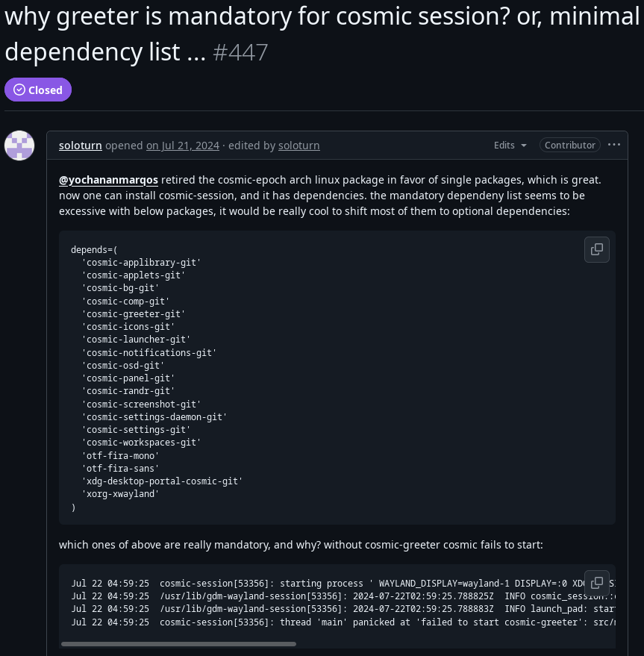
Task: Expand the Edits history dropdown
Action: coord(510,146)
